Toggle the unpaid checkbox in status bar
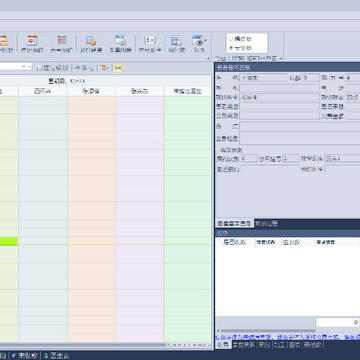The image size is (360, 360). (x=24, y=356)
